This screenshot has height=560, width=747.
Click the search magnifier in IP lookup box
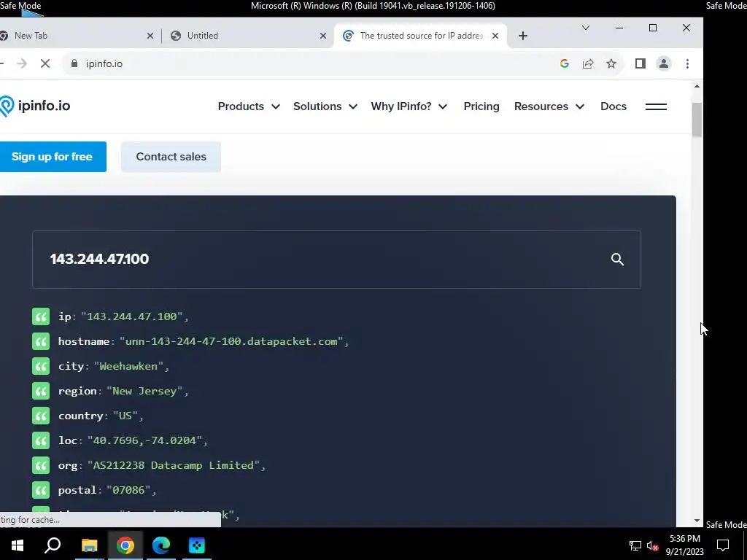pos(617,259)
